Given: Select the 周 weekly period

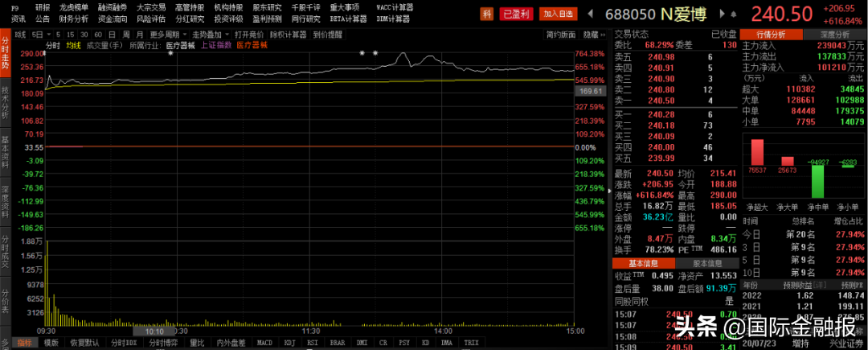Looking at the screenshot, I should (x=125, y=35).
